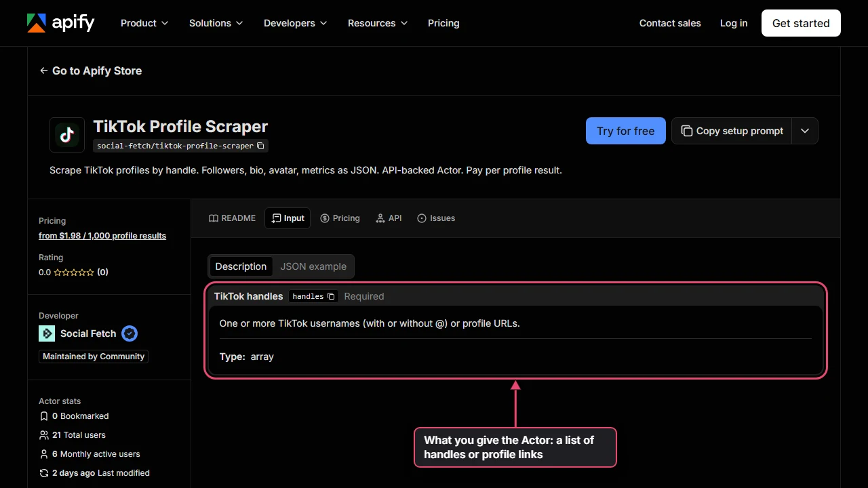
Task: Switch to the README tab
Action: point(232,218)
